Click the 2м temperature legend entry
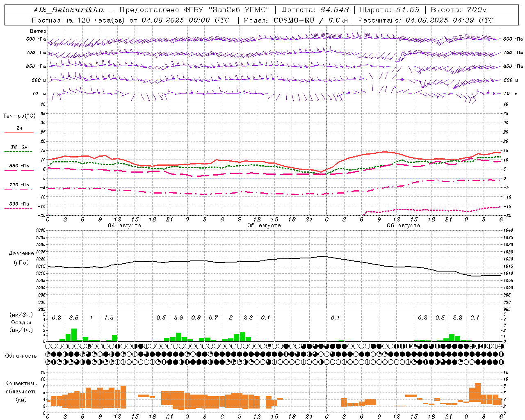525x420 pixels. 19,128
